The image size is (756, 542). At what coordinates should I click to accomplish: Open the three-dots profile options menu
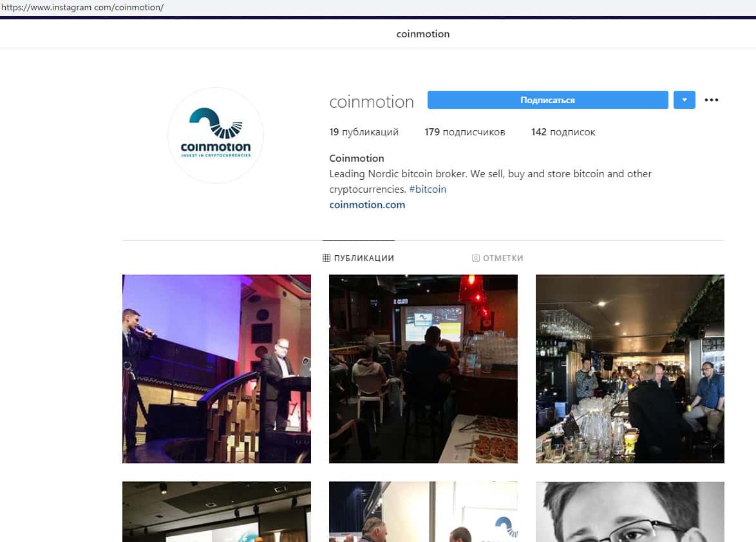pos(711,100)
